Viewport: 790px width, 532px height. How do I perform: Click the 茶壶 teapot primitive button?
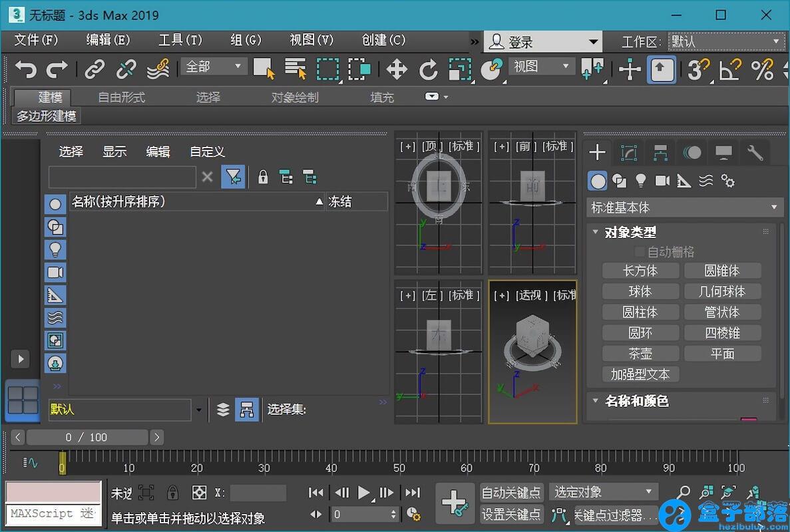click(x=640, y=354)
